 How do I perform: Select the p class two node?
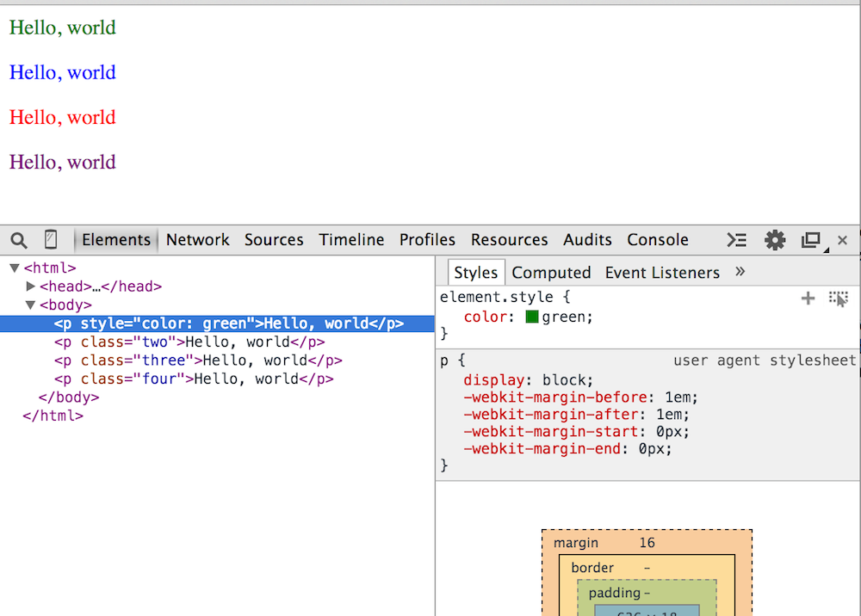pos(189,342)
